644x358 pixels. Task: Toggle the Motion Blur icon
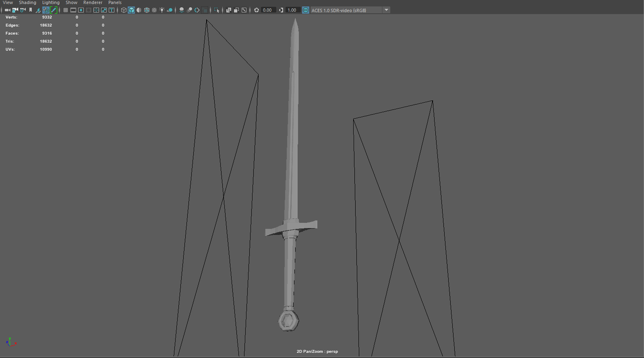pyautogui.click(x=189, y=10)
